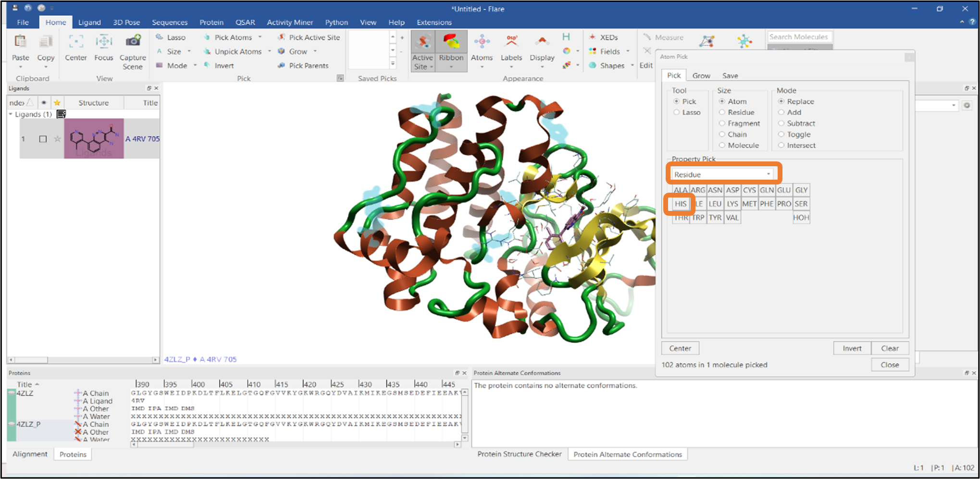Click the Center view icon

[75, 42]
